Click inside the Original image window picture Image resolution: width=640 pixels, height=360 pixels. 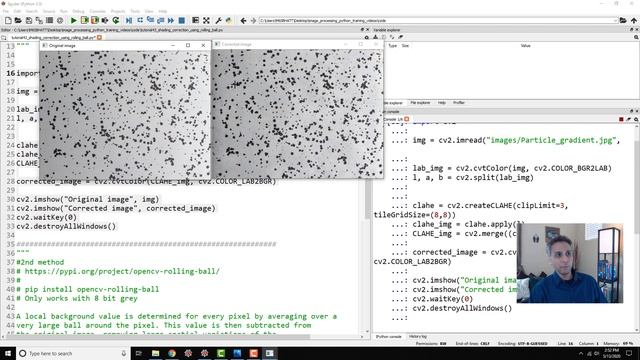125,115
